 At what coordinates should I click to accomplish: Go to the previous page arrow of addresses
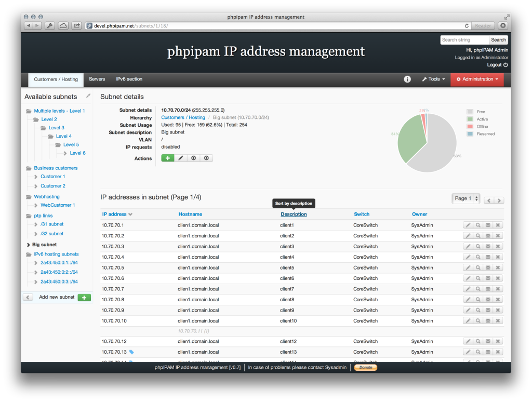pos(489,200)
